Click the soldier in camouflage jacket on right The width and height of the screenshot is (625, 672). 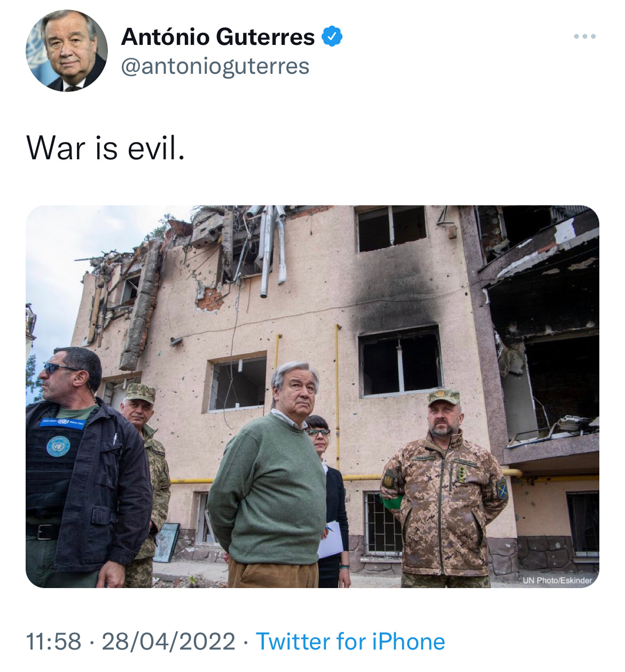(444, 489)
